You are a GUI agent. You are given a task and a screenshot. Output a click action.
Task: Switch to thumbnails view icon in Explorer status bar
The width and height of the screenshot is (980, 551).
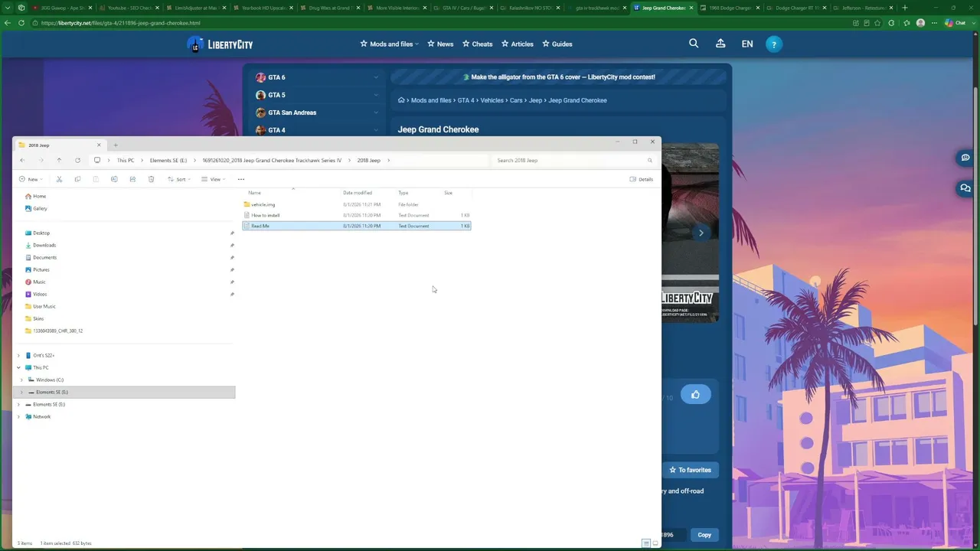655,543
